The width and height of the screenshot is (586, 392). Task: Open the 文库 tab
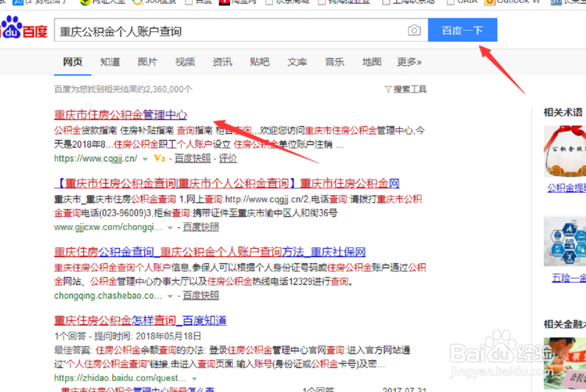[x=297, y=62]
